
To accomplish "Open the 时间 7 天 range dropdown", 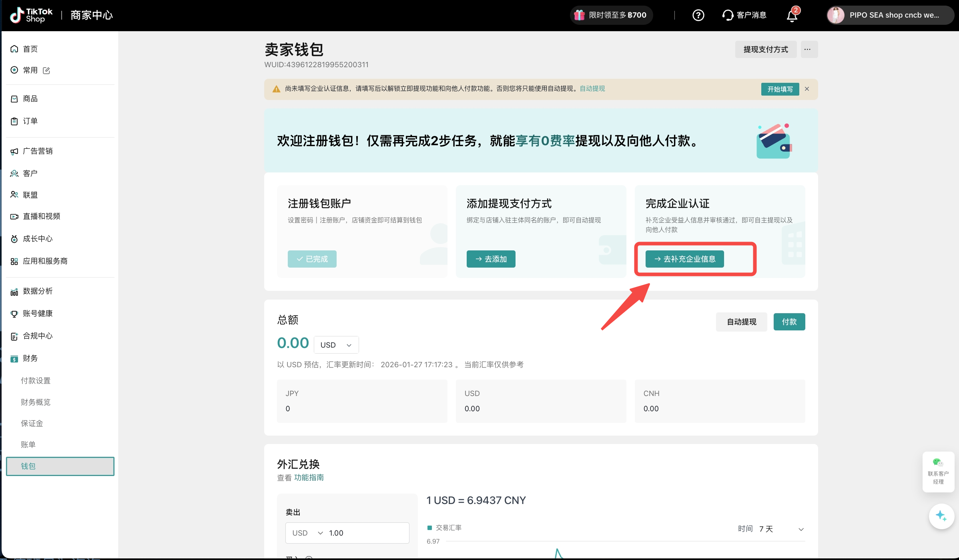I will pos(781,529).
